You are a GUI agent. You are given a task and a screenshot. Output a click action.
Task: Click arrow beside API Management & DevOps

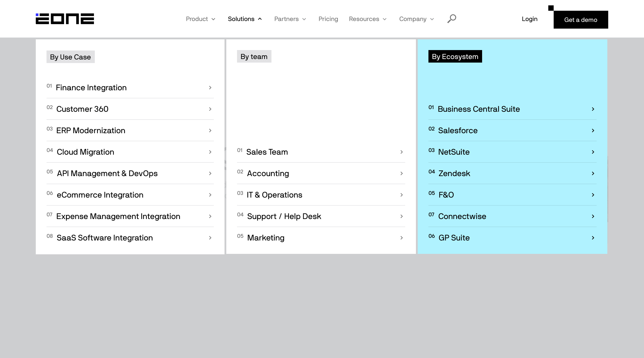pyautogui.click(x=210, y=174)
